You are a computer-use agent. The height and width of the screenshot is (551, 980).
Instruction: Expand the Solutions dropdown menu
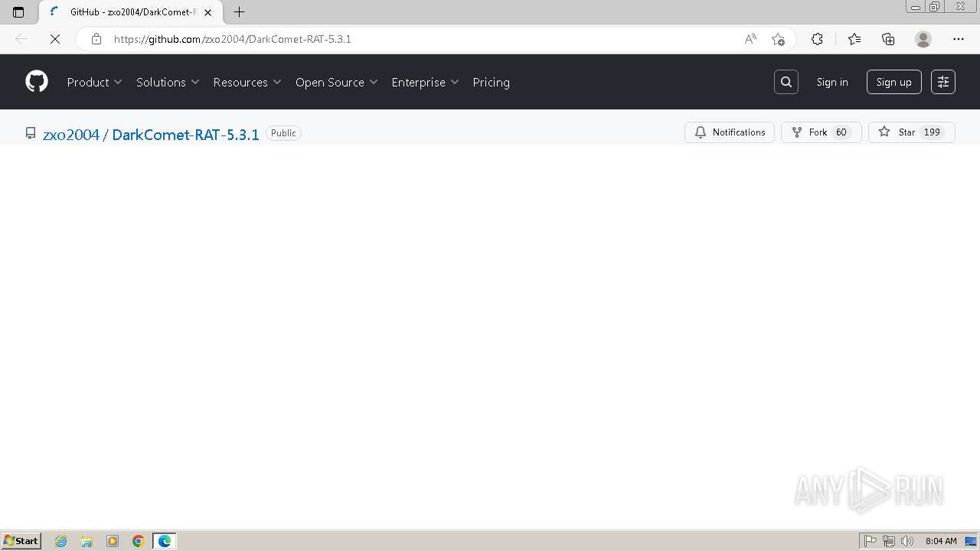click(x=168, y=82)
